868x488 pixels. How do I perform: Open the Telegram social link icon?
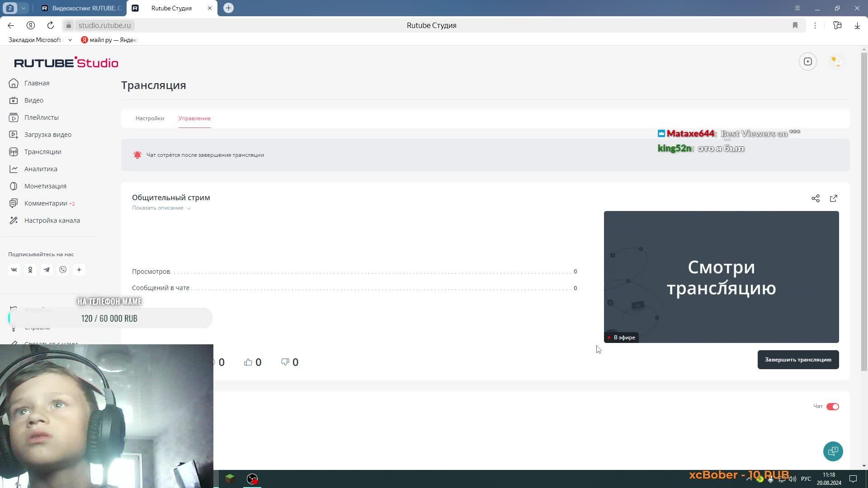click(47, 270)
